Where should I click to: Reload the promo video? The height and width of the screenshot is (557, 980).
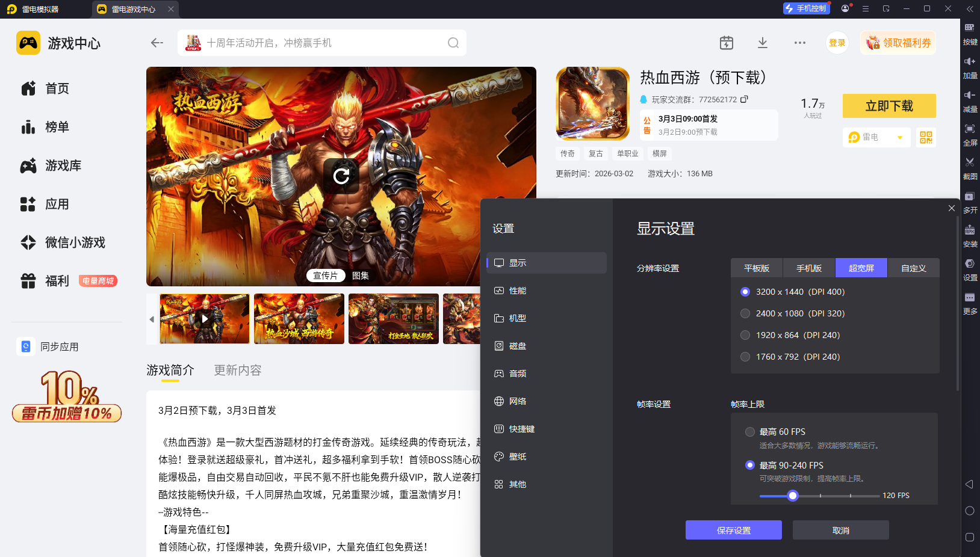[341, 176]
